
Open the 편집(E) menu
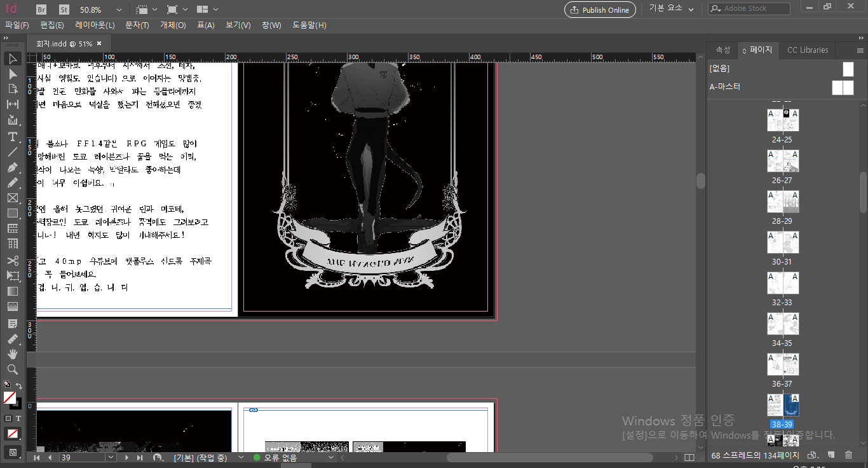pos(52,25)
